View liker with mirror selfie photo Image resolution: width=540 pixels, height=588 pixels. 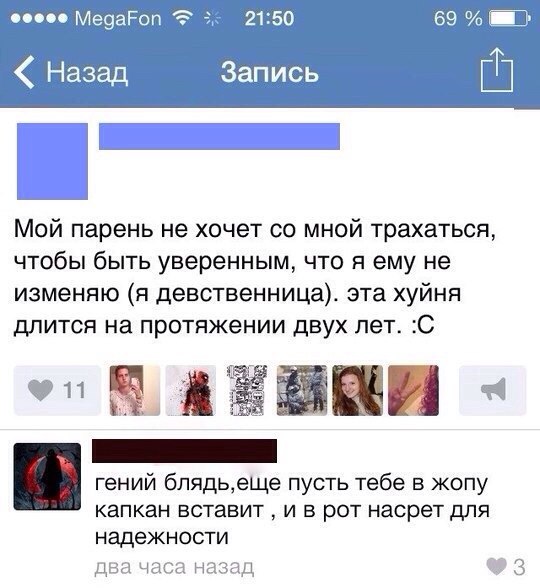click(135, 390)
